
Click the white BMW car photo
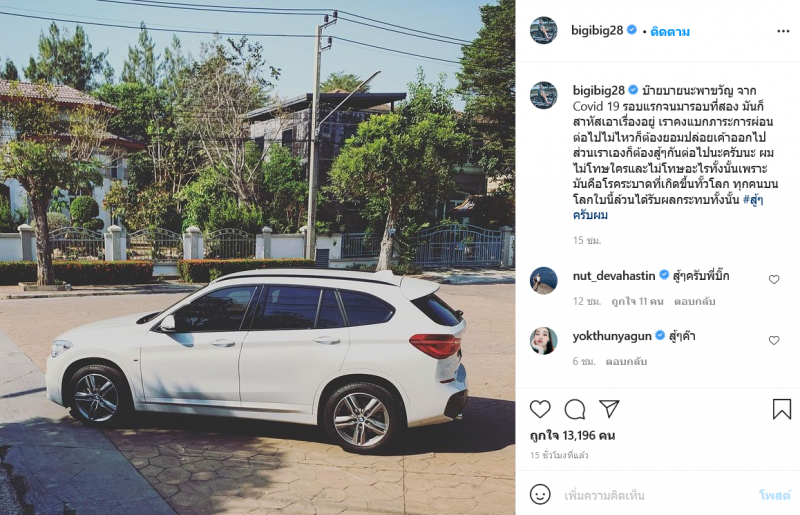pos(257,257)
